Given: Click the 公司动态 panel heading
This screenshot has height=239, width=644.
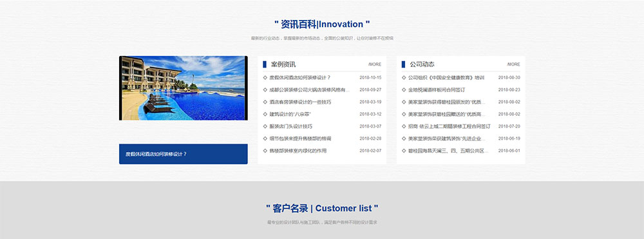Looking at the screenshot, I should (422, 64).
